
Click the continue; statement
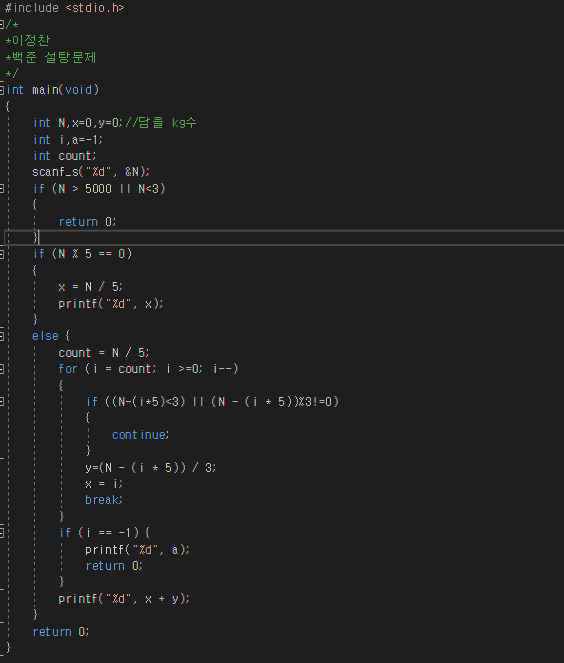140,435
